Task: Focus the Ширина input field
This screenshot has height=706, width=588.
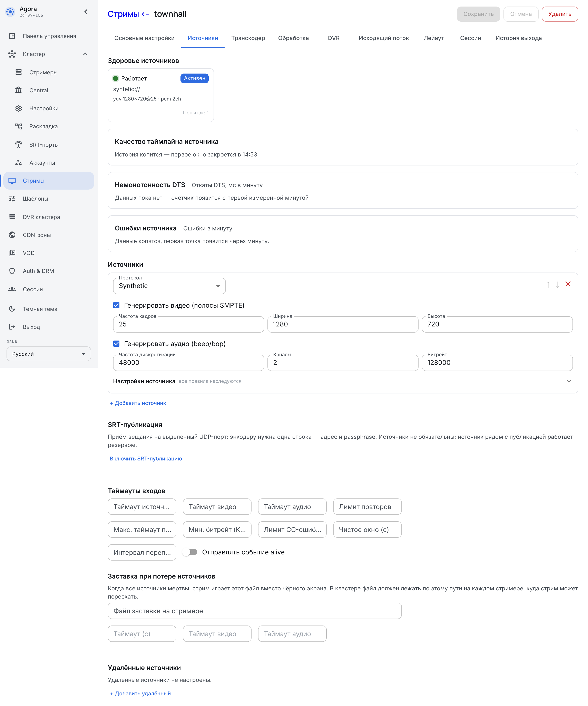Action: click(343, 324)
